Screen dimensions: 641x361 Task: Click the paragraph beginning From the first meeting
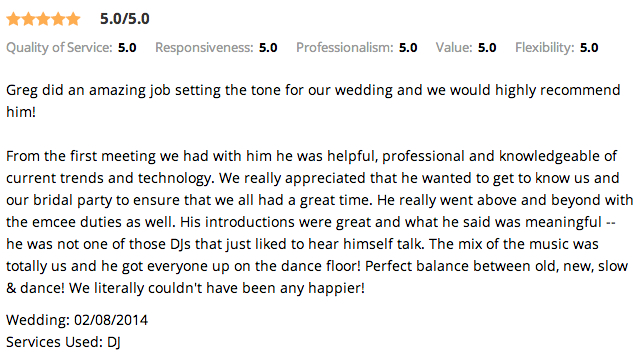[x=320, y=222]
